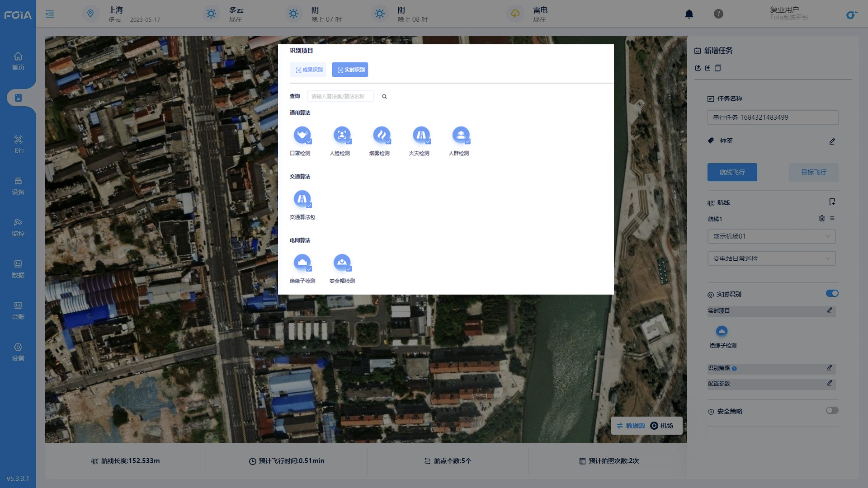Select the 人脸检测 face detection icon
Image resolution: width=868 pixels, height=488 pixels.
(342, 135)
